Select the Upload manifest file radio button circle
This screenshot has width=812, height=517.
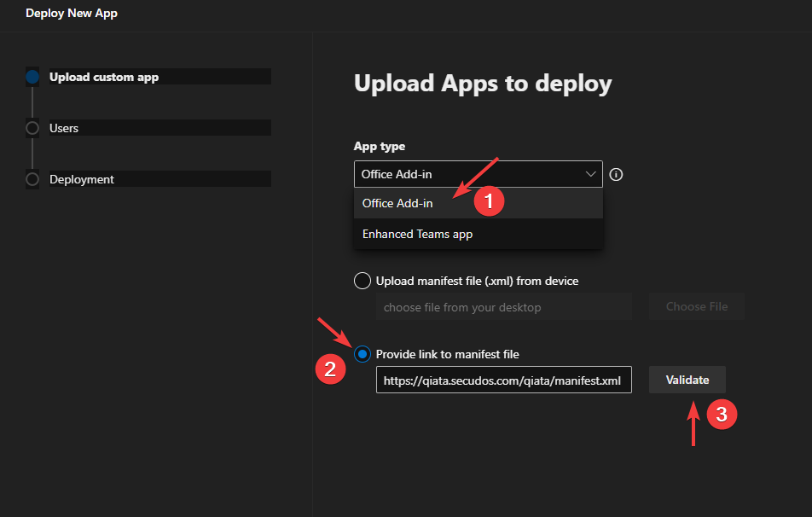[362, 280]
